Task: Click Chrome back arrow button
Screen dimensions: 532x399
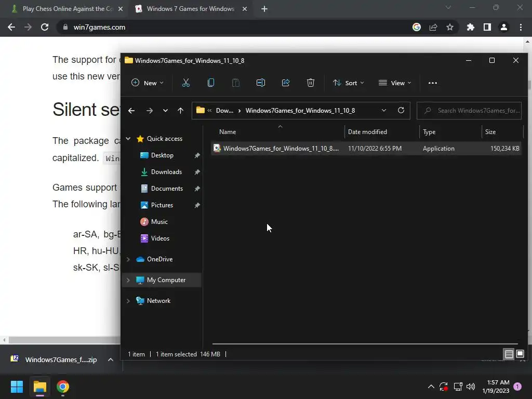Action: point(11,27)
